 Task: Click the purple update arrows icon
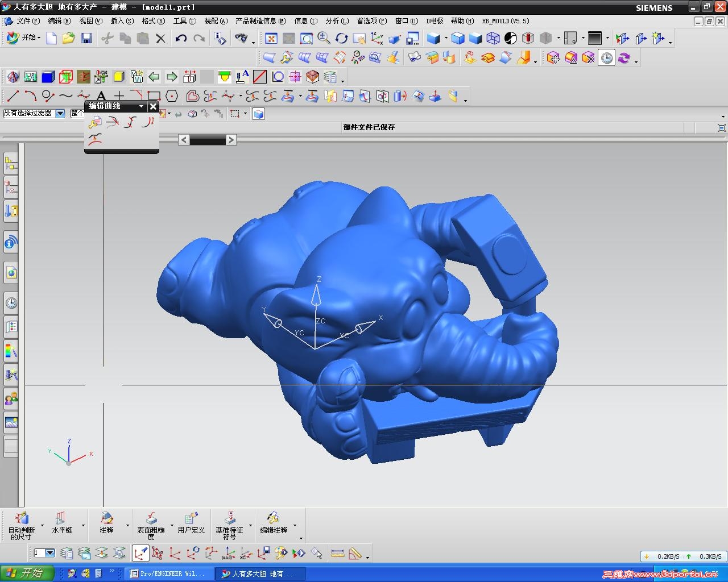click(x=624, y=57)
